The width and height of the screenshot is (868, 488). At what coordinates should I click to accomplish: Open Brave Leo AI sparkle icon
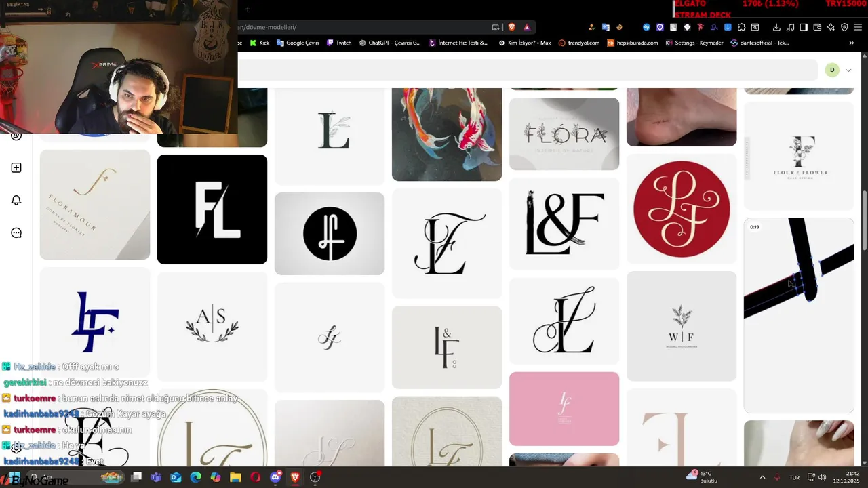coord(831,27)
